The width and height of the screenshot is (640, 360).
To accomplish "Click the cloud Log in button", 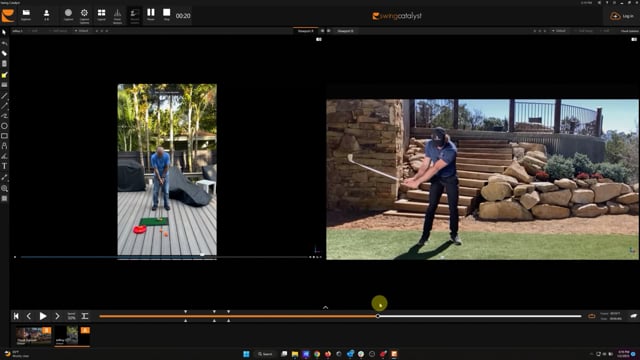I will click(x=622, y=16).
